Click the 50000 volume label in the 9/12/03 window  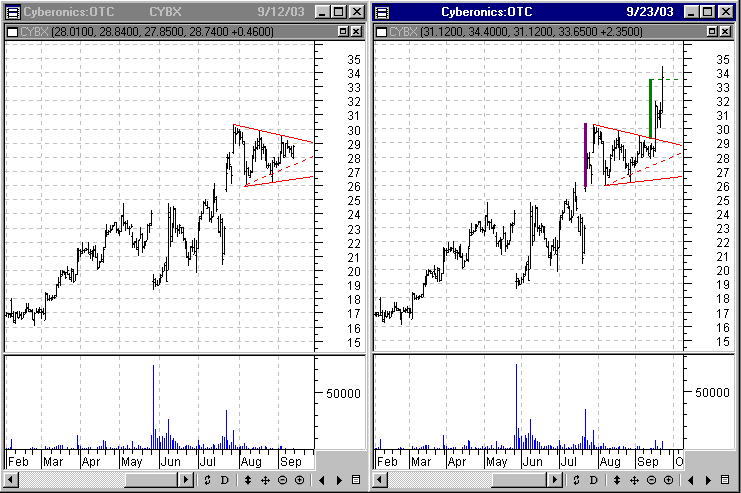click(343, 393)
